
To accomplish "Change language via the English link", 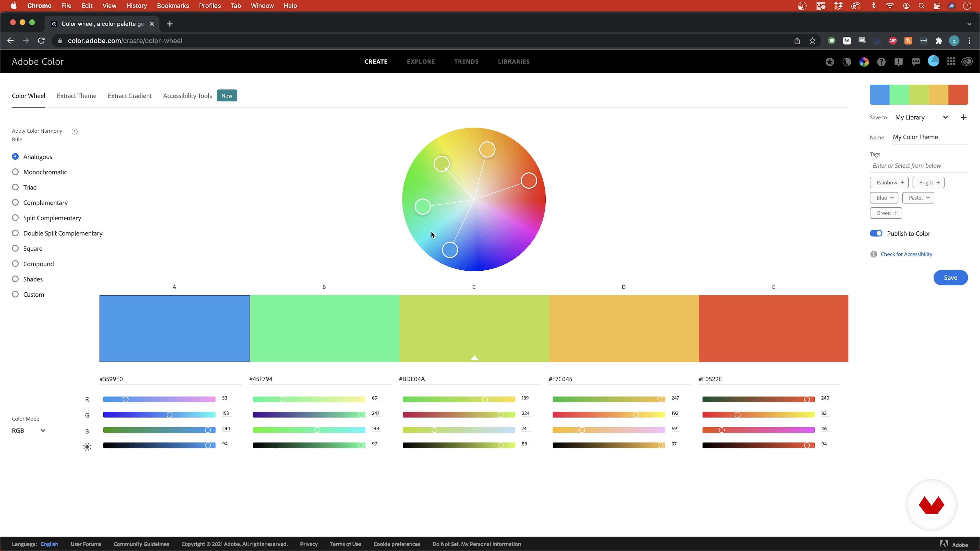I will coord(50,544).
